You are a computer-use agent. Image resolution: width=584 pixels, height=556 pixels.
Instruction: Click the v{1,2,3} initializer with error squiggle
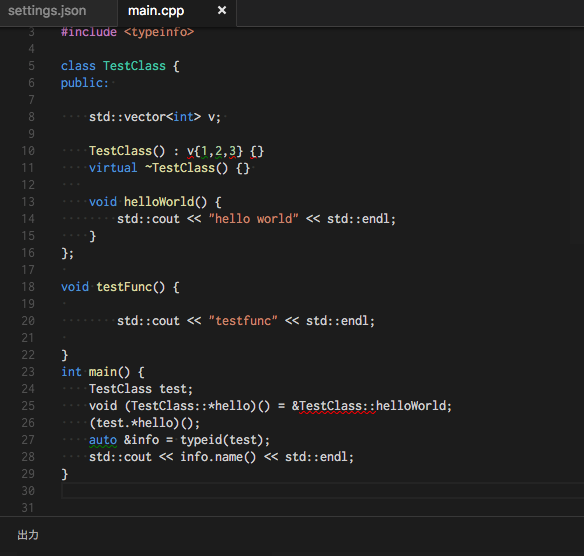tap(215, 151)
